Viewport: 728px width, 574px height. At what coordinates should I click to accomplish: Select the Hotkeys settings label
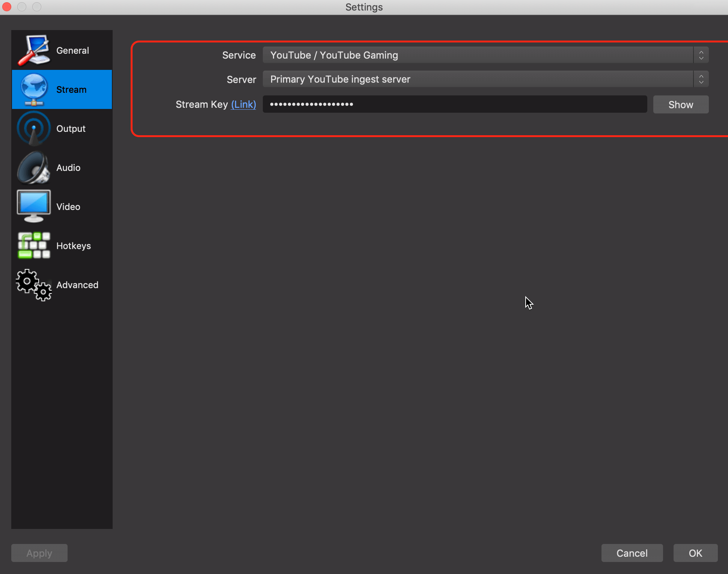click(x=74, y=246)
